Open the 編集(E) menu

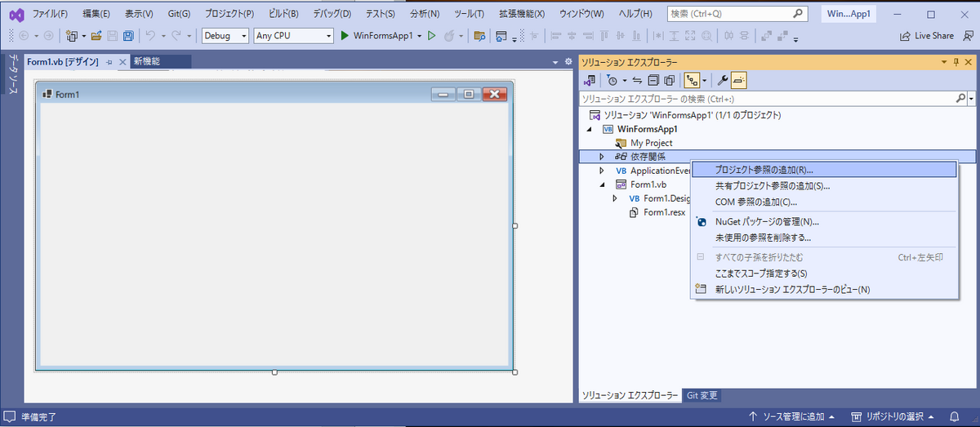[96, 14]
